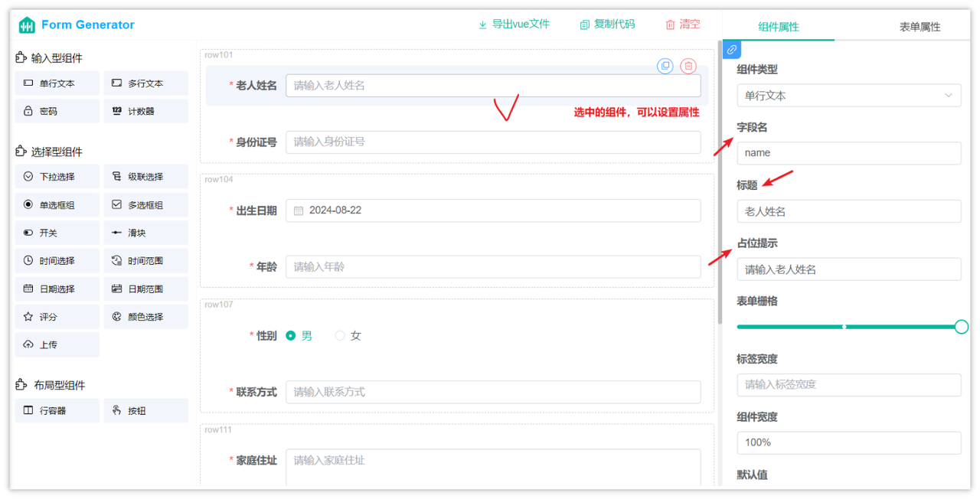
Task: Add a 按钮 button component
Action: (x=146, y=410)
